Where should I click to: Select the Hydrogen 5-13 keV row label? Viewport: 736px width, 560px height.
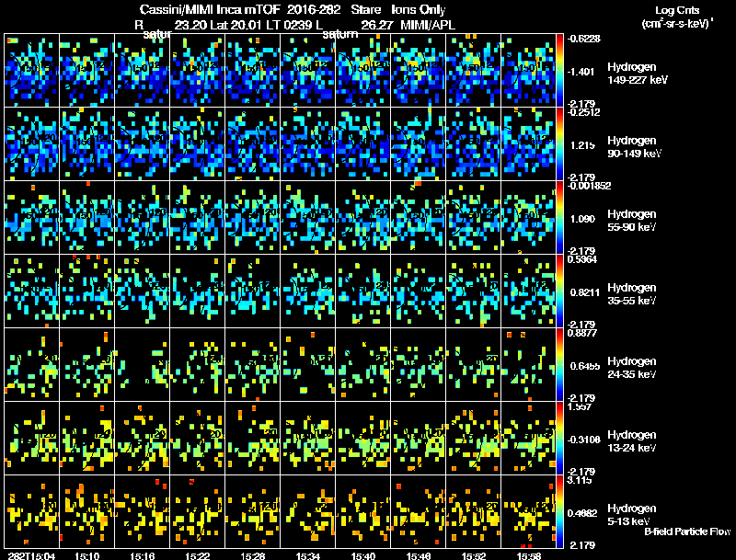coord(632,515)
